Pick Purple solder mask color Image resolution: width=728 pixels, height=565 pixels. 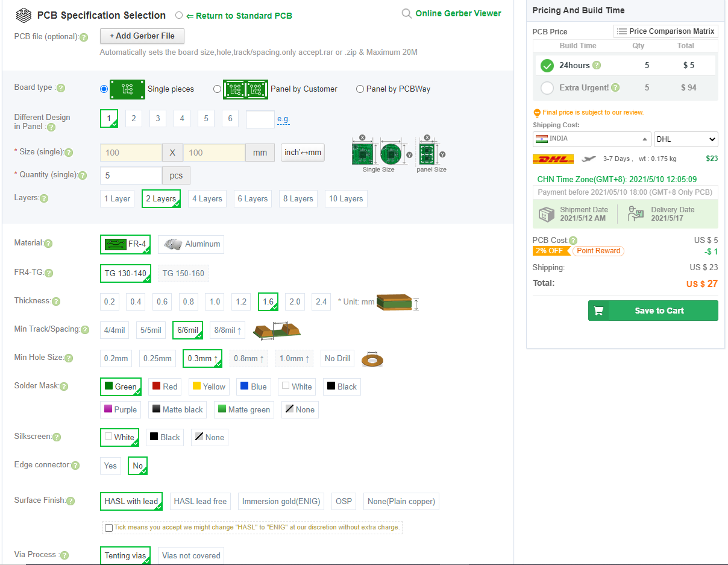[121, 409]
